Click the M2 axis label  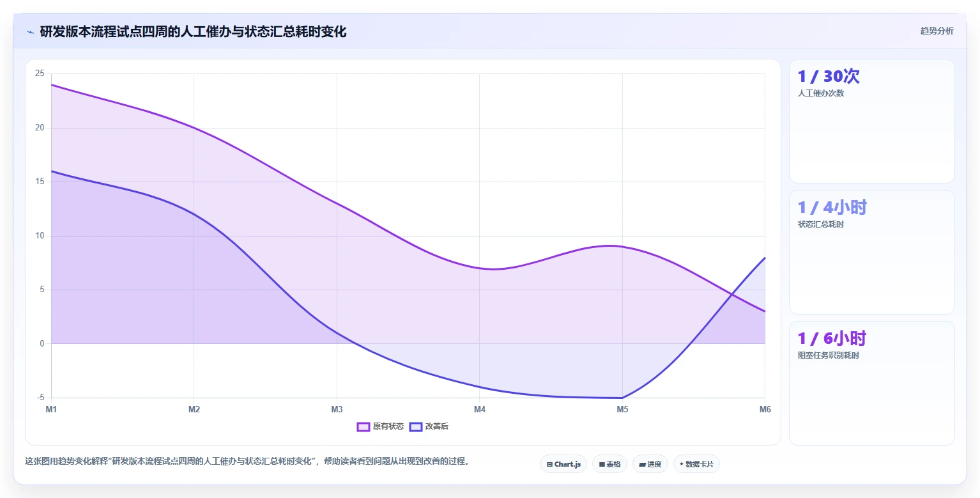[x=194, y=409]
